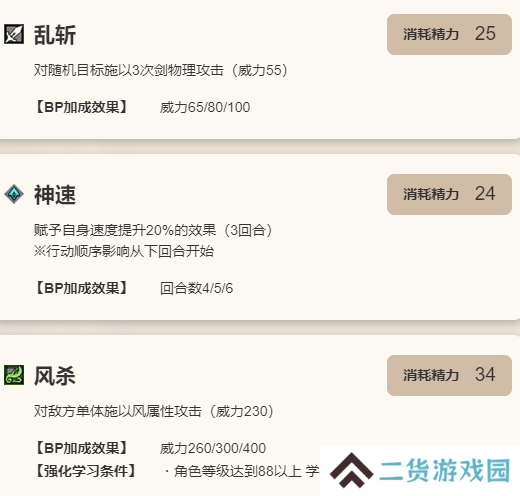This screenshot has height=496, width=520.
Task: Click the 行动顺序影响从下回合开始 note
Action: pyautogui.click(x=124, y=251)
